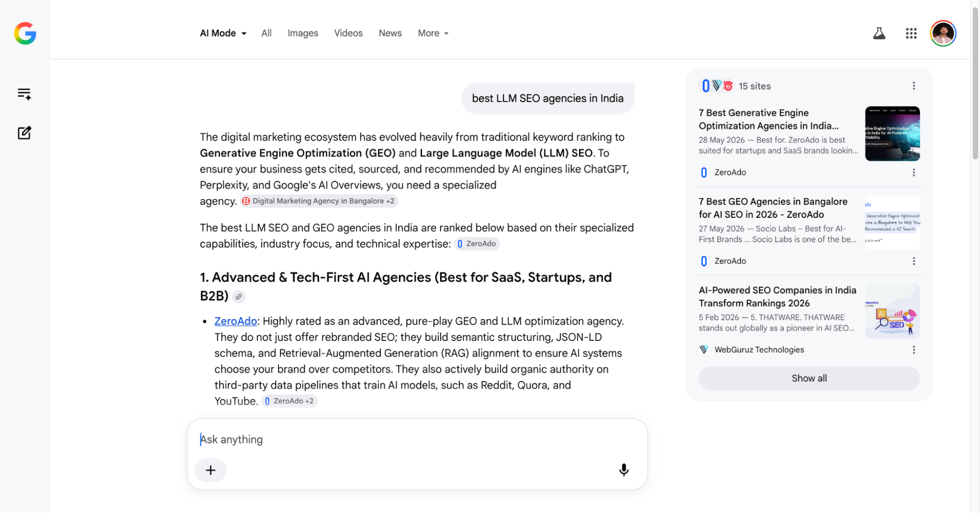
Task: Click thumbnail of GEO Agencies Bangalore article
Action: coord(892,222)
